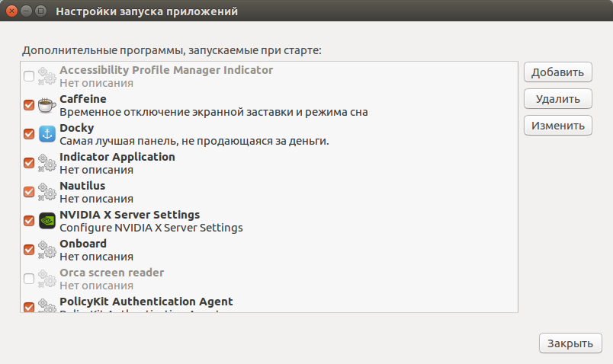Select the Nautilus entry name

[82, 186]
